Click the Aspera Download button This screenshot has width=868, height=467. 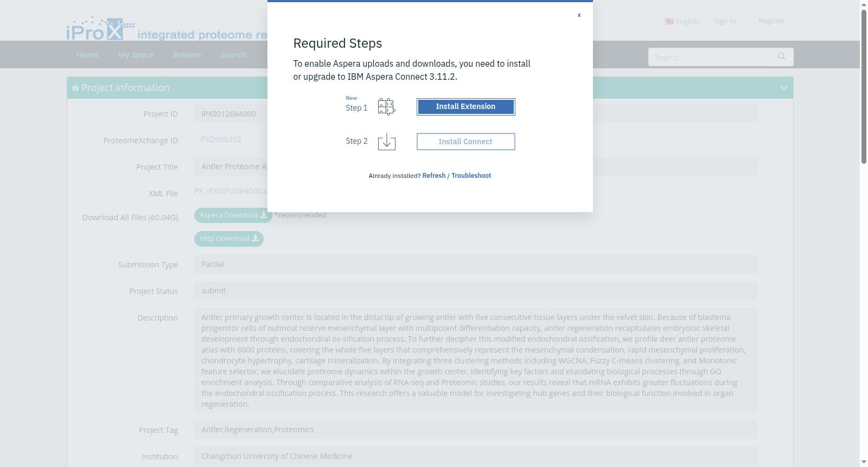click(x=233, y=215)
